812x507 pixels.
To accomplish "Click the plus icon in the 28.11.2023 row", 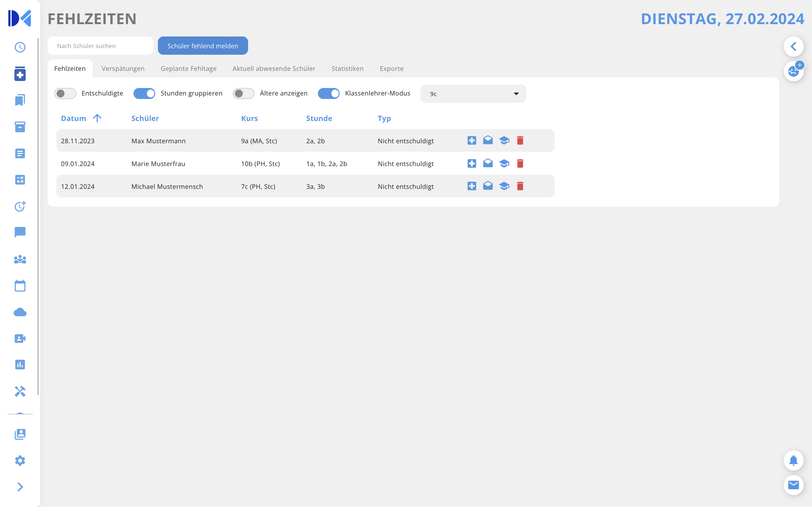I will (x=472, y=141).
